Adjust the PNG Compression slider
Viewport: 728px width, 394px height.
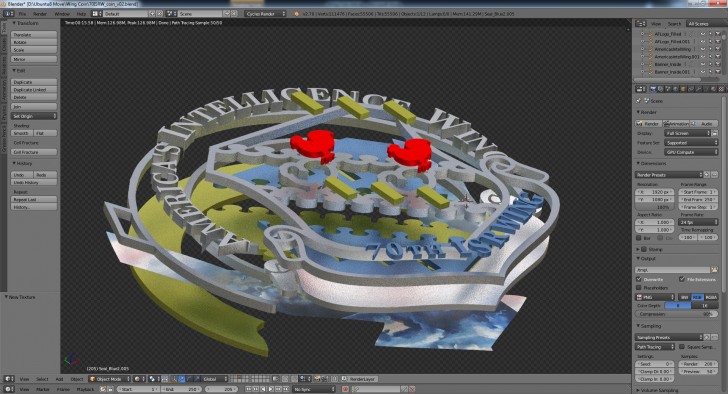[676, 314]
